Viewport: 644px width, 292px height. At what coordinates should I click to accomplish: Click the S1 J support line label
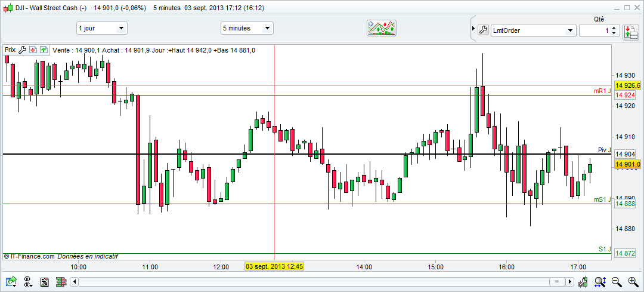coord(605,249)
